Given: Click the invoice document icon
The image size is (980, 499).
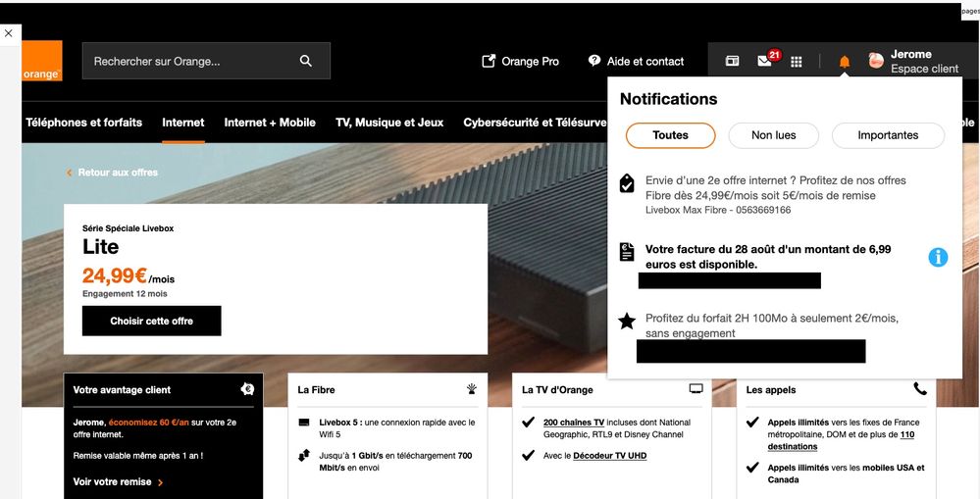Looking at the screenshot, I should 627,252.
